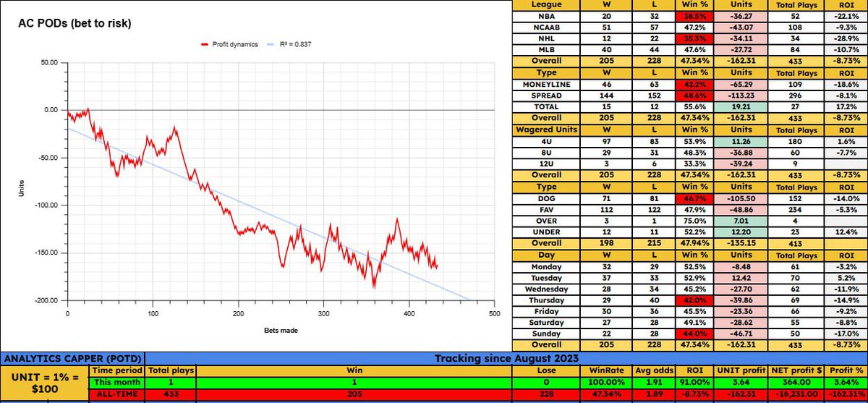This screenshot has height=403, width=868.
Task: Click the -200.00 tick label on the vertical axis
Action: coord(45,300)
